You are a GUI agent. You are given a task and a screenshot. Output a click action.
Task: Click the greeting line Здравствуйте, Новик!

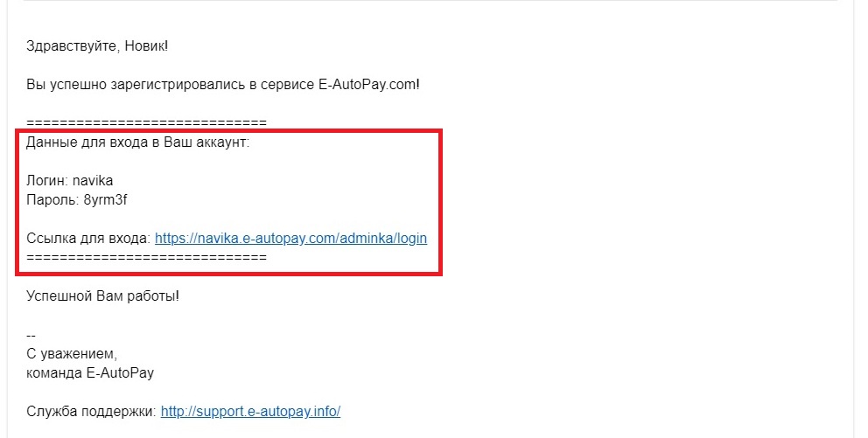pos(97,46)
